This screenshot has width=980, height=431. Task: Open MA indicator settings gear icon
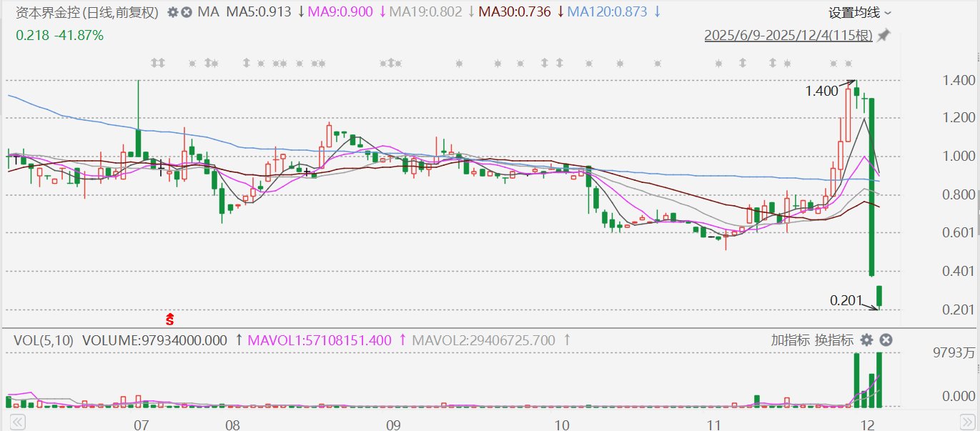[x=172, y=12]
